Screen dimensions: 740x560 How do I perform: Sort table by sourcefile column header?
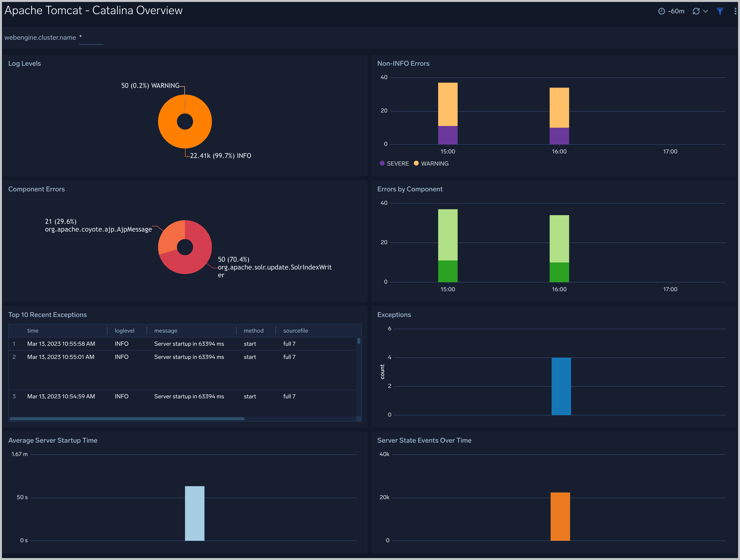pyautogui.click(x=296, y=331)
